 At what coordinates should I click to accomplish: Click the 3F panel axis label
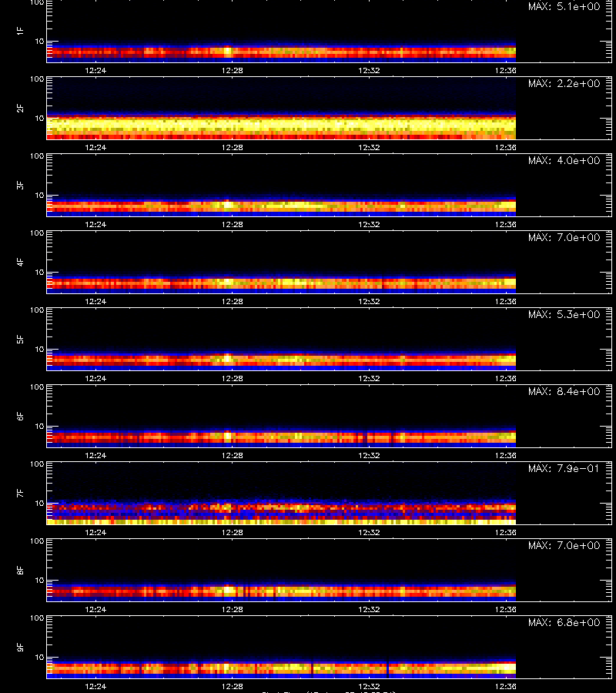pyautogui.click(x=20, y=185)
